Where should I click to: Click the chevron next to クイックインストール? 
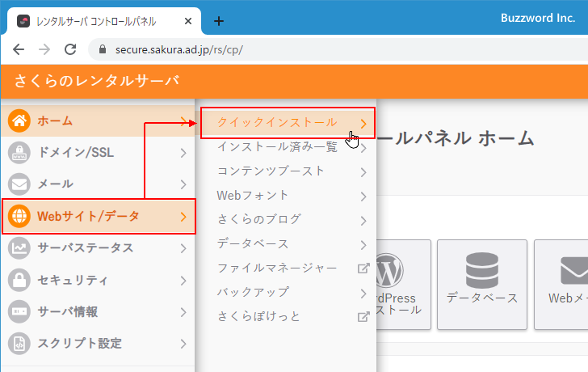coord(363,124)
